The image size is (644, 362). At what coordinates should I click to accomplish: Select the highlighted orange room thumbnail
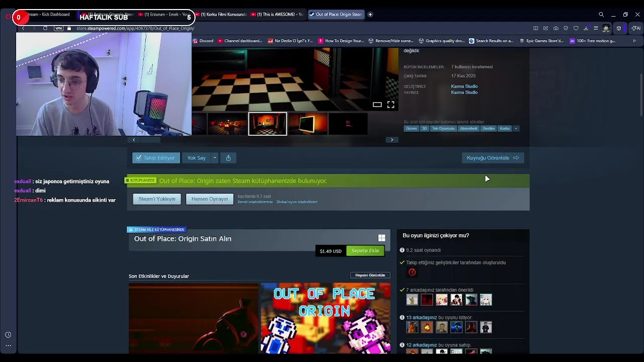point(268,124)
